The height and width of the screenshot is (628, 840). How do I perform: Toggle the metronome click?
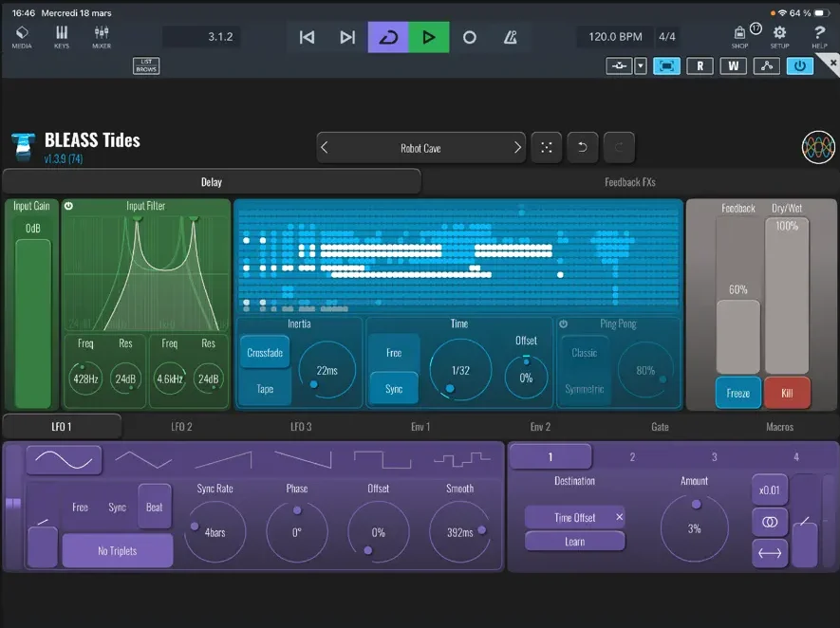coord(510,37)
